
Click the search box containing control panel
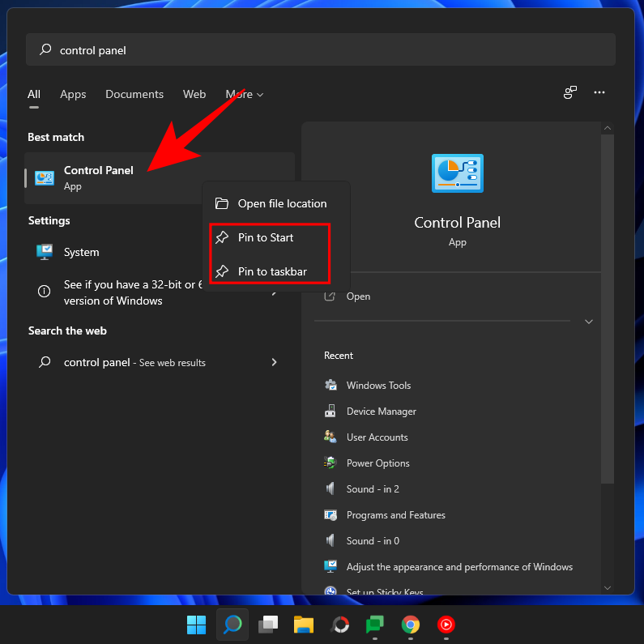click(320, 50)
